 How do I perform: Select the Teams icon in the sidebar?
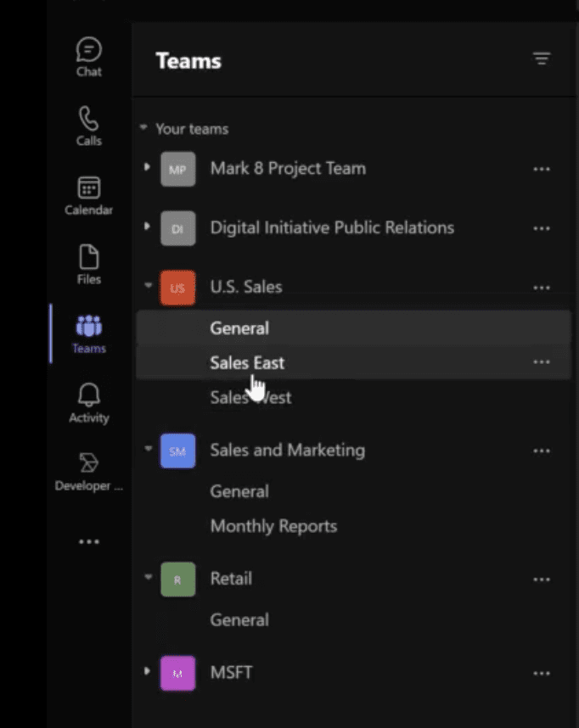coord(89,333)
